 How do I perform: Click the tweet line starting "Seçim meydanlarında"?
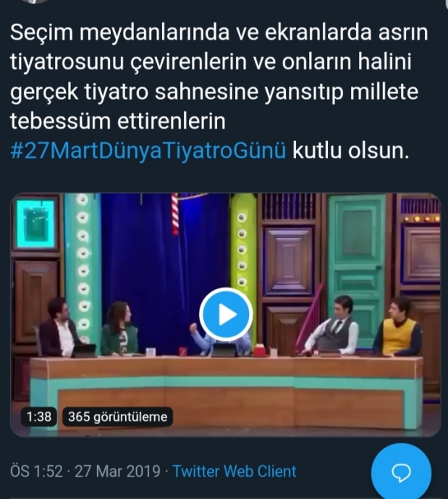pos(219,33)
